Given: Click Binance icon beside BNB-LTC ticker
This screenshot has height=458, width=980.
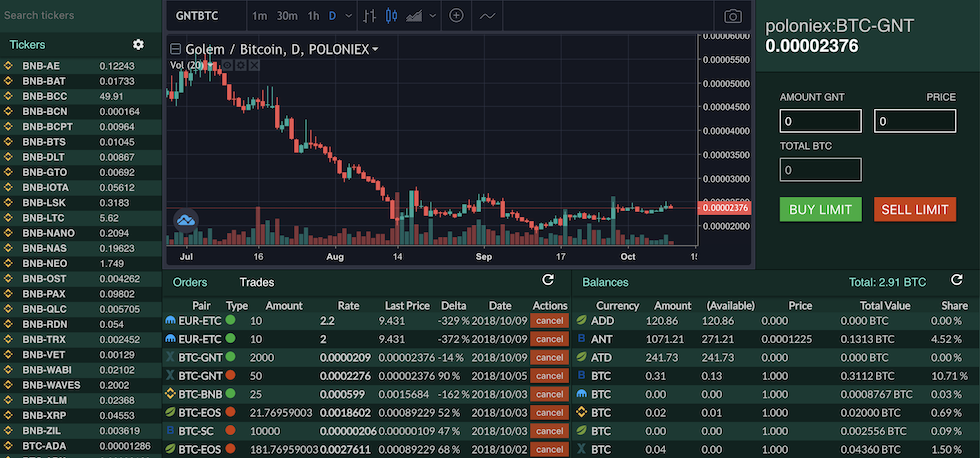Looking at the screenshot, I should click(x=8, y=218).
